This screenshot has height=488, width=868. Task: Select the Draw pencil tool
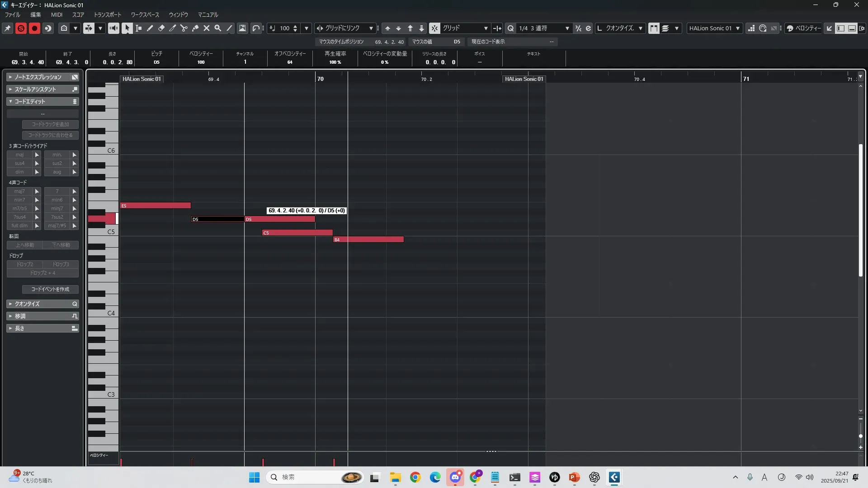click(150, 28)
